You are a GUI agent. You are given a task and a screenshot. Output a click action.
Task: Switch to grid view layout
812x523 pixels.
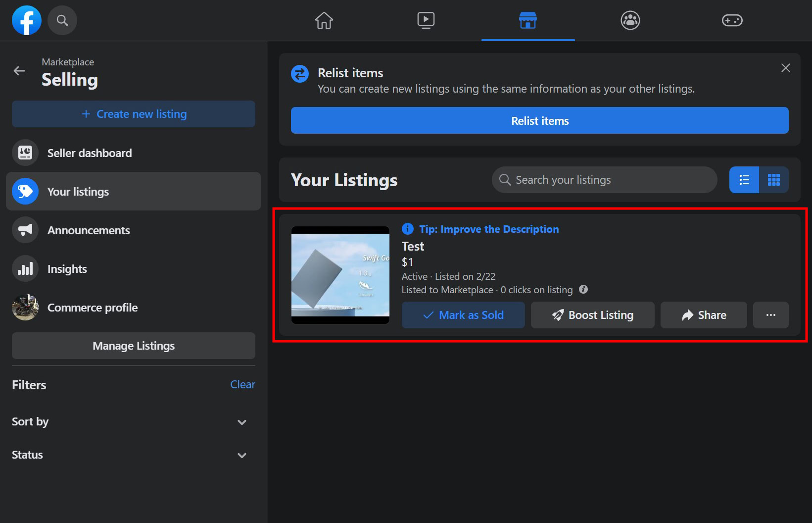[773, 180]
